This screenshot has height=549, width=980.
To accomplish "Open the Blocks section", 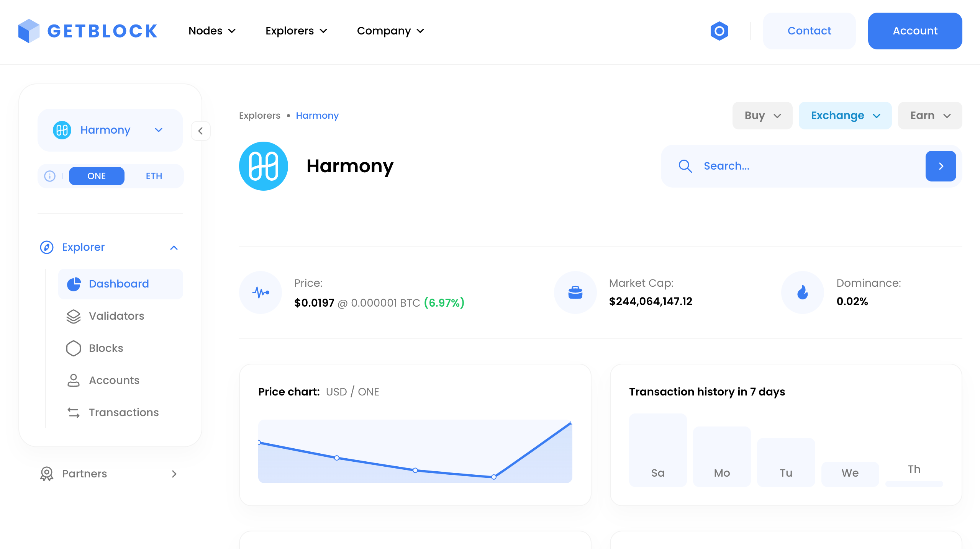I will [x=106, y=348].
